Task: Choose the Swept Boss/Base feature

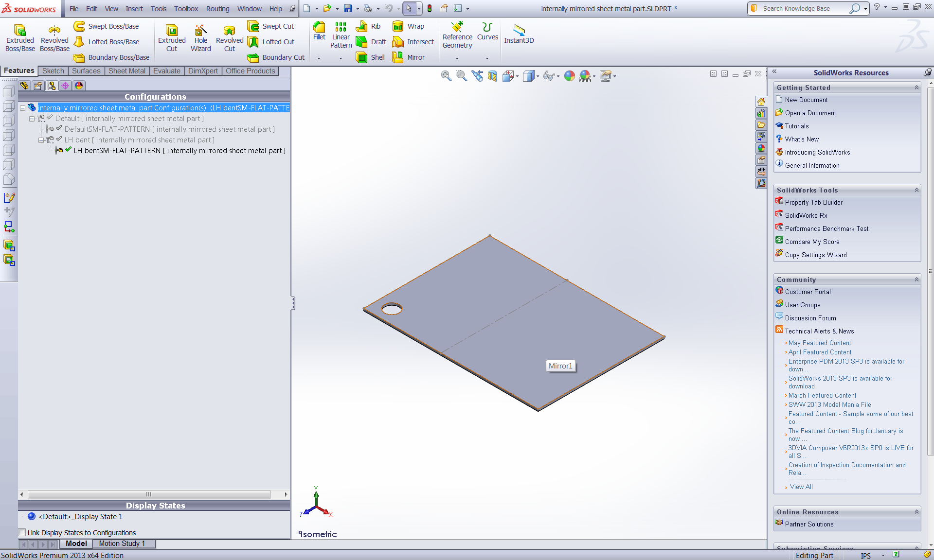Action: tap(107, 26)
